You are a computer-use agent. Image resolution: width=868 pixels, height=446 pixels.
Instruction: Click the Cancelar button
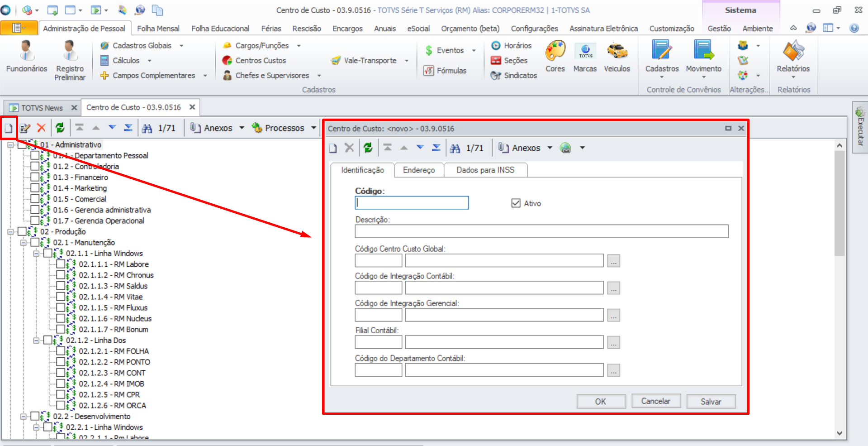[x=655, y=401]
